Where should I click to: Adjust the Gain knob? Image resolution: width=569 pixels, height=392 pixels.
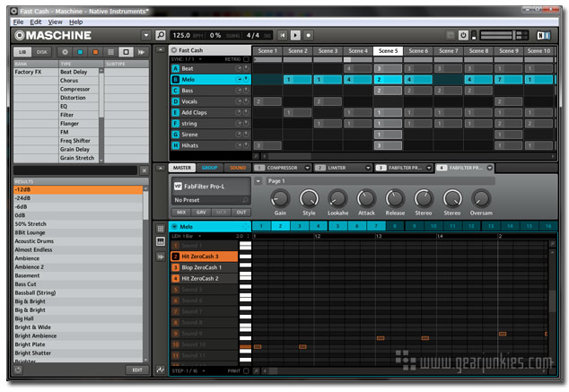point(280,197)
